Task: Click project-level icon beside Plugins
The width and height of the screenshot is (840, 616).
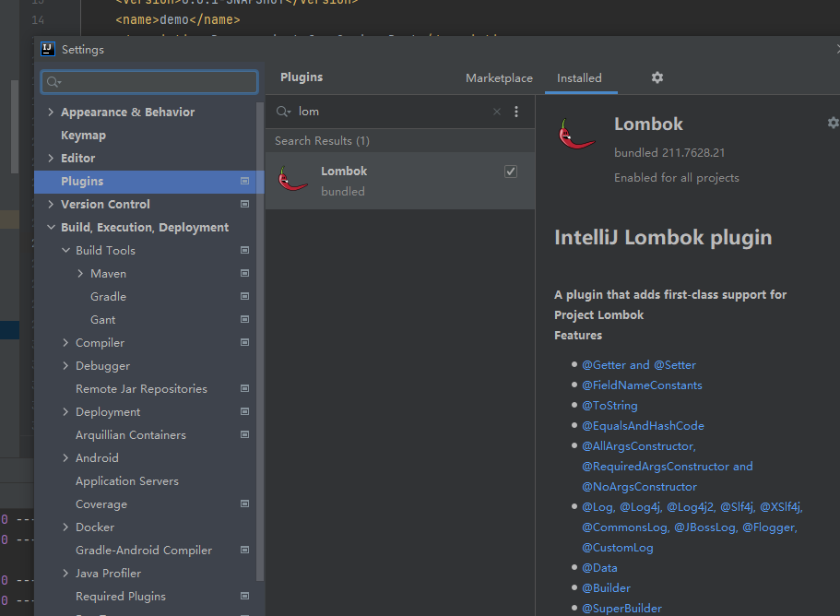Action: pos(245,181)
